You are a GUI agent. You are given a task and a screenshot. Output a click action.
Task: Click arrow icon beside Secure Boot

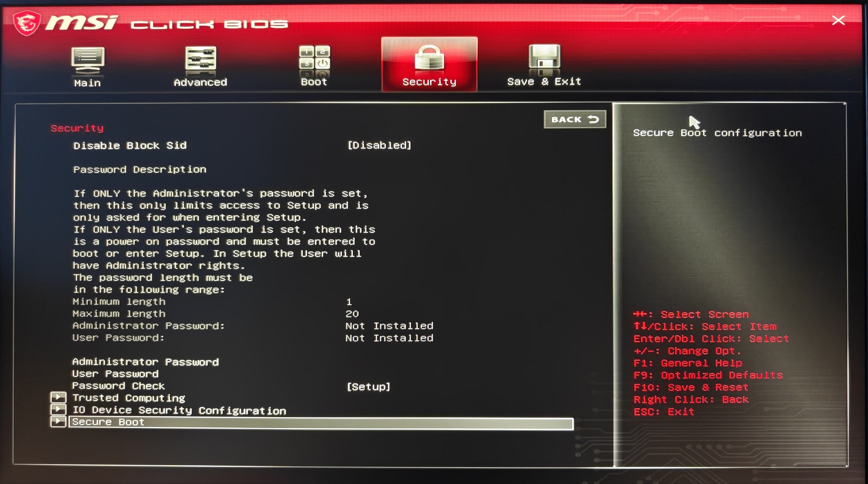58,422
